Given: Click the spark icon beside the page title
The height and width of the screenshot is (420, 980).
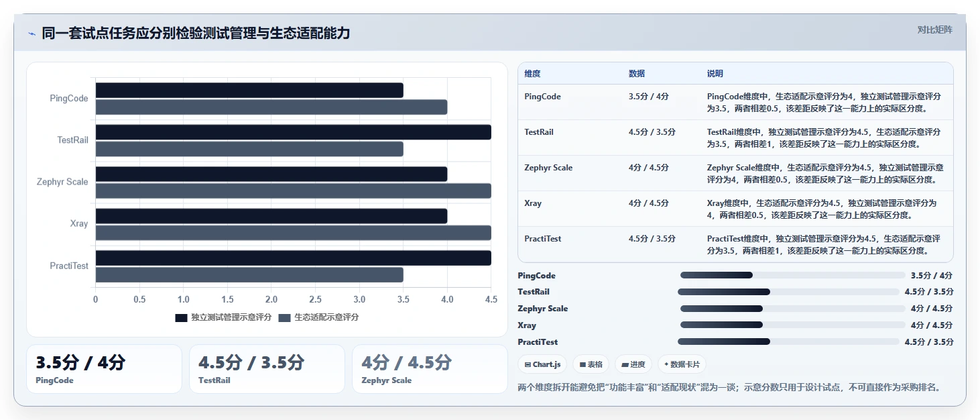Looking at the screenshot, I should pos(32,34).
